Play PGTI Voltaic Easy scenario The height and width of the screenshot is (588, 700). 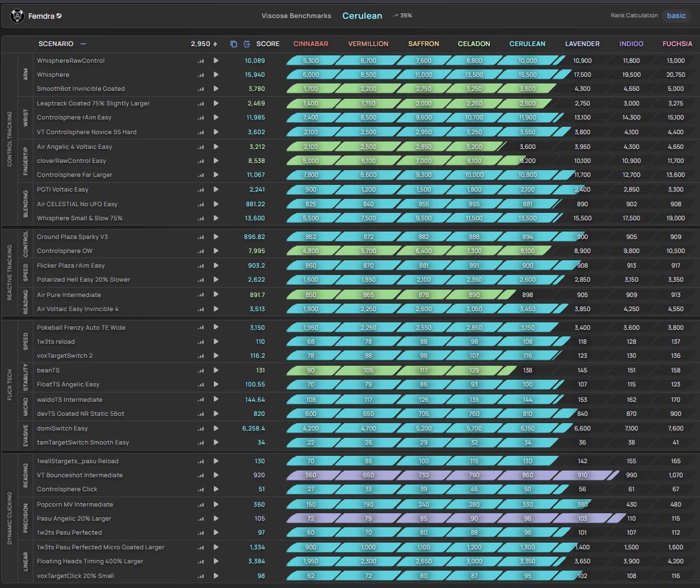coord(216,190)
